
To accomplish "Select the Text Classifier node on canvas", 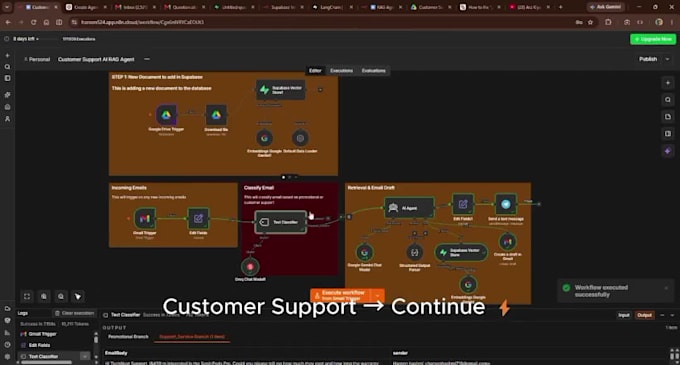I will 281,222.
